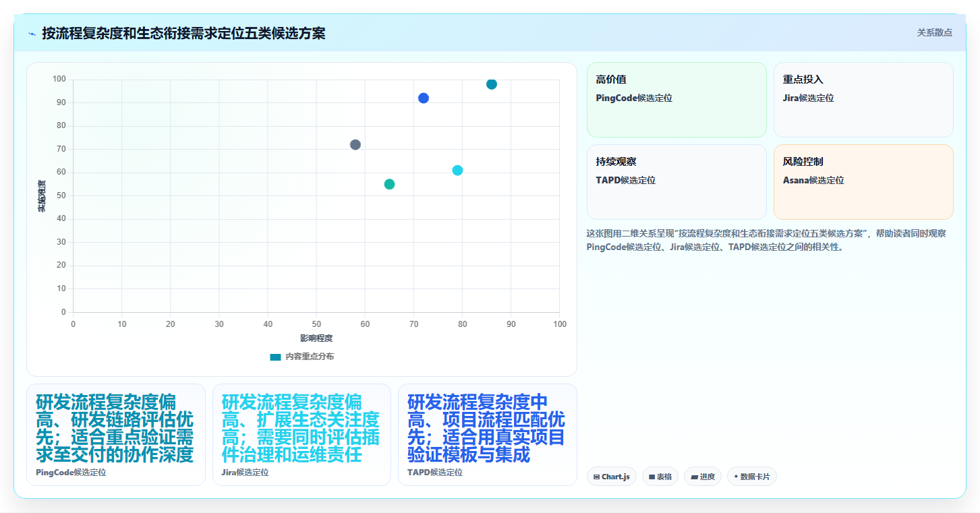Click the Chart.js tag
This screenshot has height=513, width=980.
click(x=612, y=477)
